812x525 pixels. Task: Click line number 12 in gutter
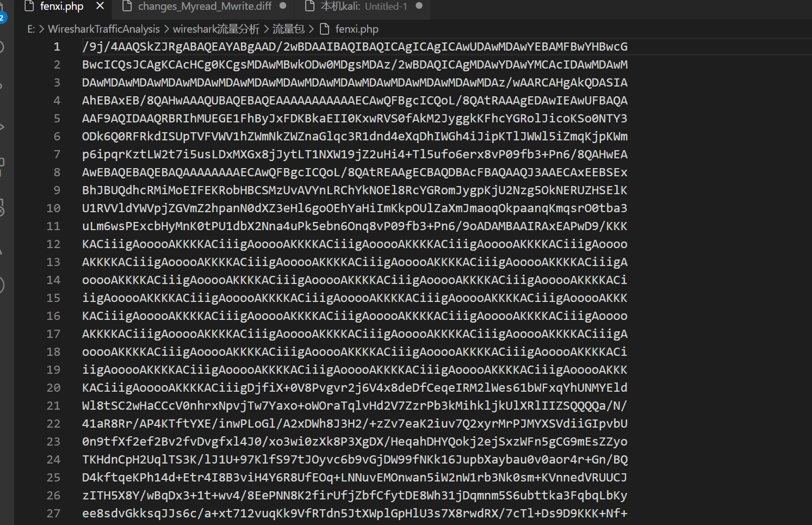tap(53, 244)
